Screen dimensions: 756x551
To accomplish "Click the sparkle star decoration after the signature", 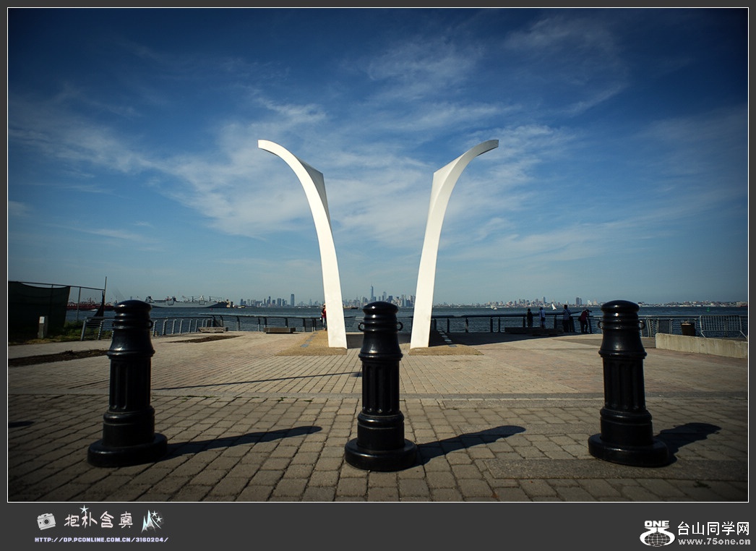I will [152, 521].
